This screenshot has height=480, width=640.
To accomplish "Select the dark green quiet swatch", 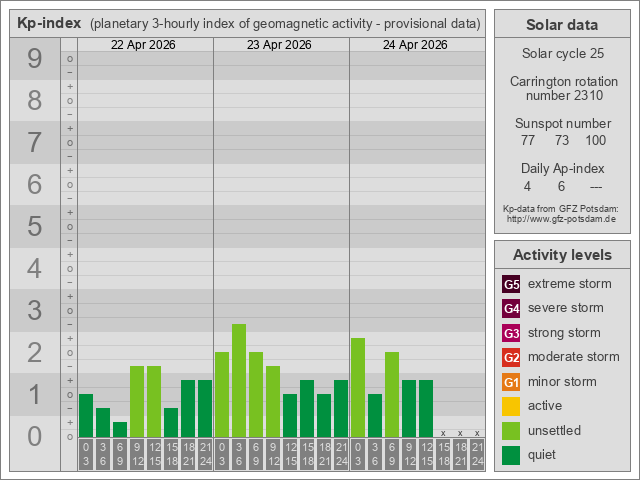I will (x=511, y=455).
